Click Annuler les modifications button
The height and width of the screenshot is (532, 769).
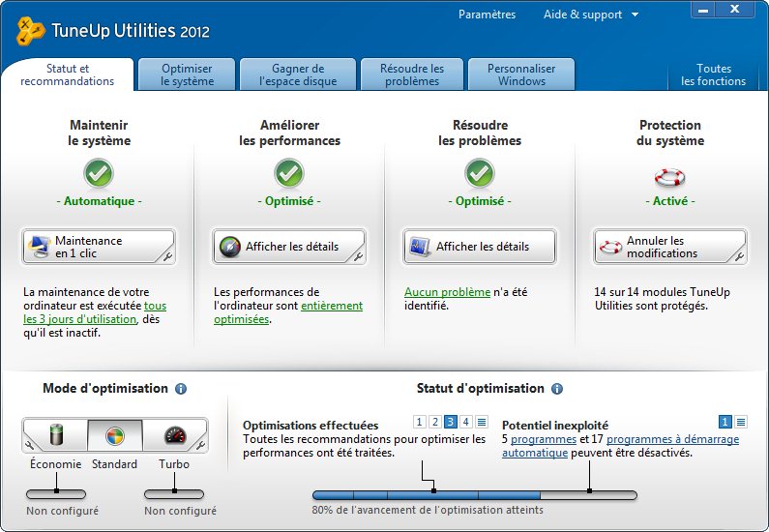click(670, 247)
